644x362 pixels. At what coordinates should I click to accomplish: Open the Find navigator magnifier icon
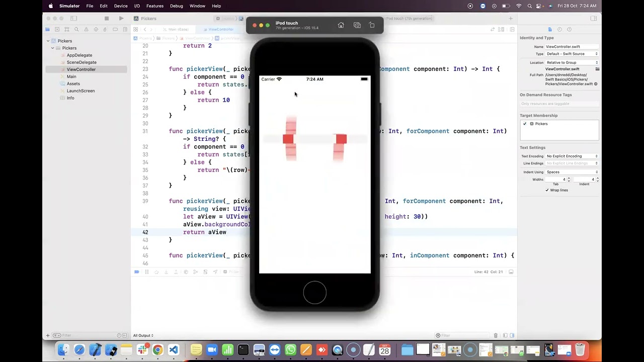point(76,30)
